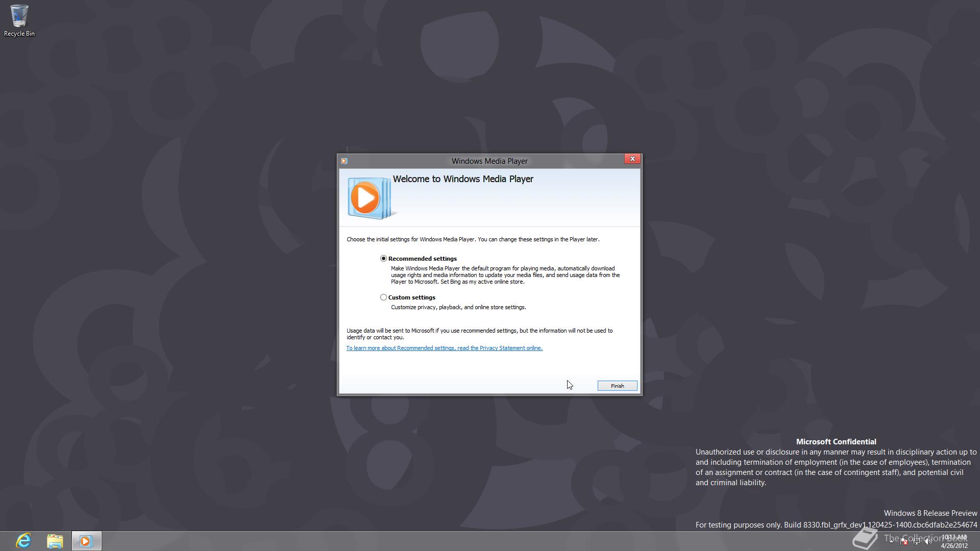Click the 'Customize privacy, playback' description
The image size is (980, 551).
pos(458,307)
